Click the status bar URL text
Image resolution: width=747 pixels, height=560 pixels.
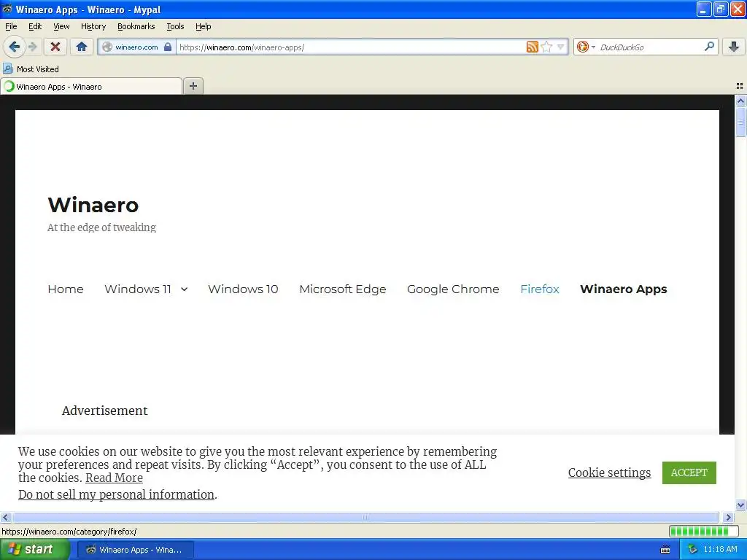(69, 532)
